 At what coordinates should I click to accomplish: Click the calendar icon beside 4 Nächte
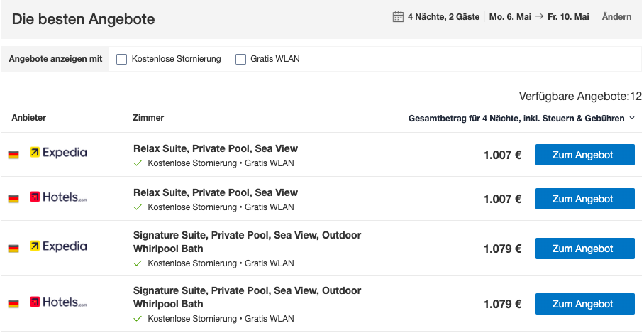point(398,17)
